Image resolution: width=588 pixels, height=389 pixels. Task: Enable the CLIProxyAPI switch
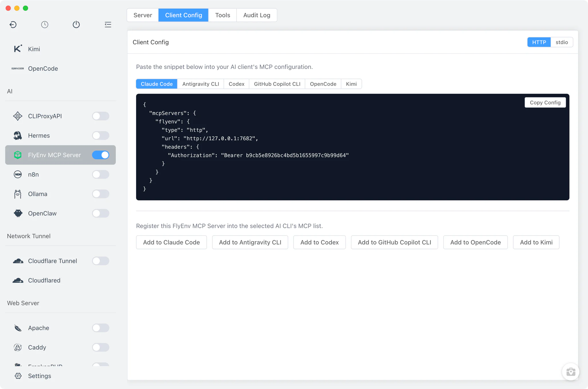pyautogui.click(x=100, y=116)
